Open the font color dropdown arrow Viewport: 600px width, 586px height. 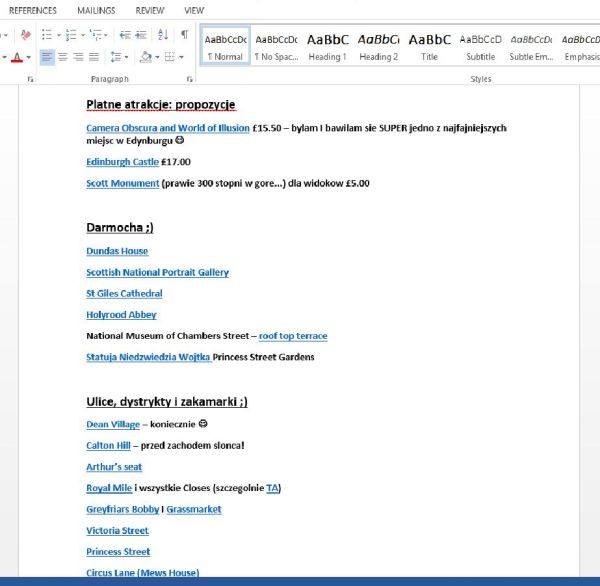(x=28, y=58)
